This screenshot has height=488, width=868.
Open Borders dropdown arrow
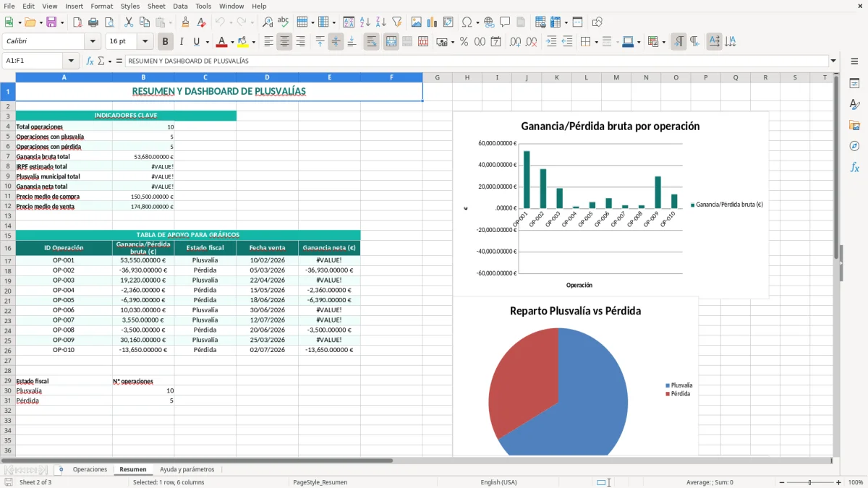(596, 42)
